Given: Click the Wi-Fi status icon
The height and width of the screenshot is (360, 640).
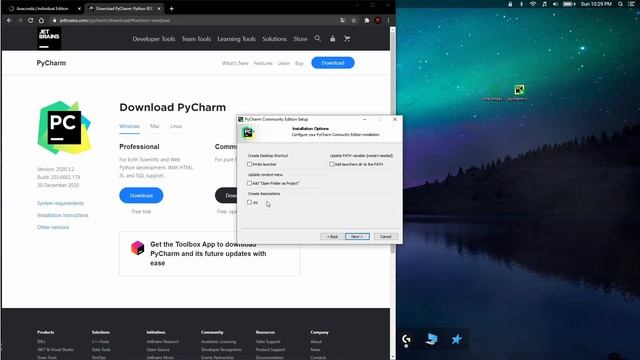Looking at the screenshot, I should (x=533, y=4).
